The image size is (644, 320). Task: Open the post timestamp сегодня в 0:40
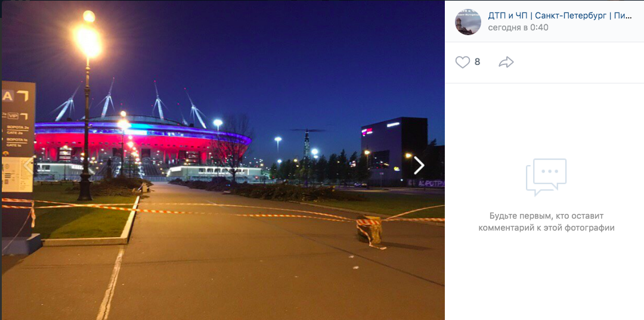[x=518, y=27]
